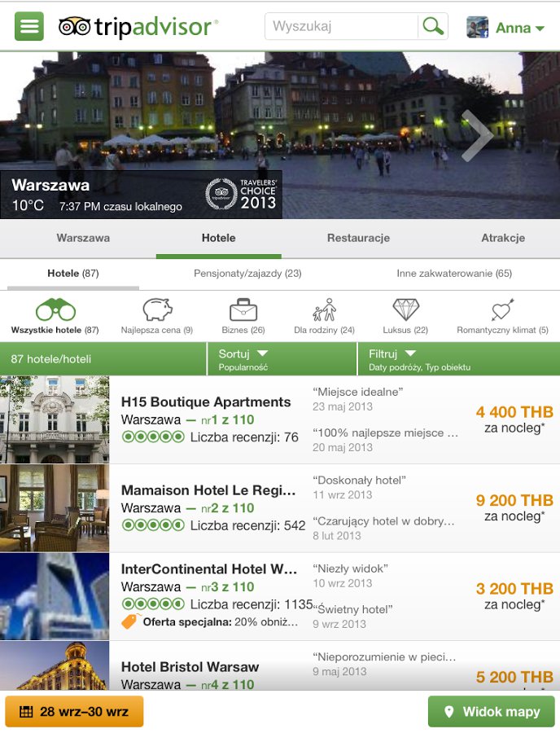Viewport: 560px width, 733px height.
Task: Open the green hamburger menu
Action: (x=29, y=26)
